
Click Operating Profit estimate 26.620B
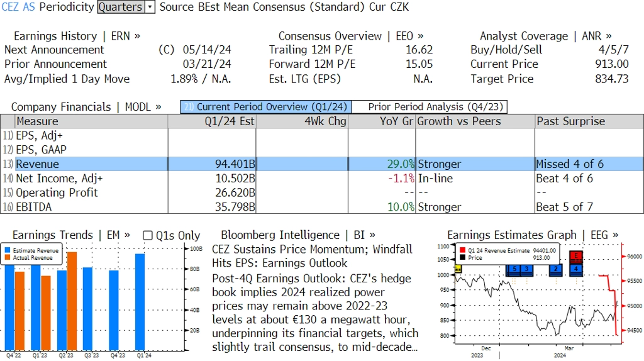(235, 193)
